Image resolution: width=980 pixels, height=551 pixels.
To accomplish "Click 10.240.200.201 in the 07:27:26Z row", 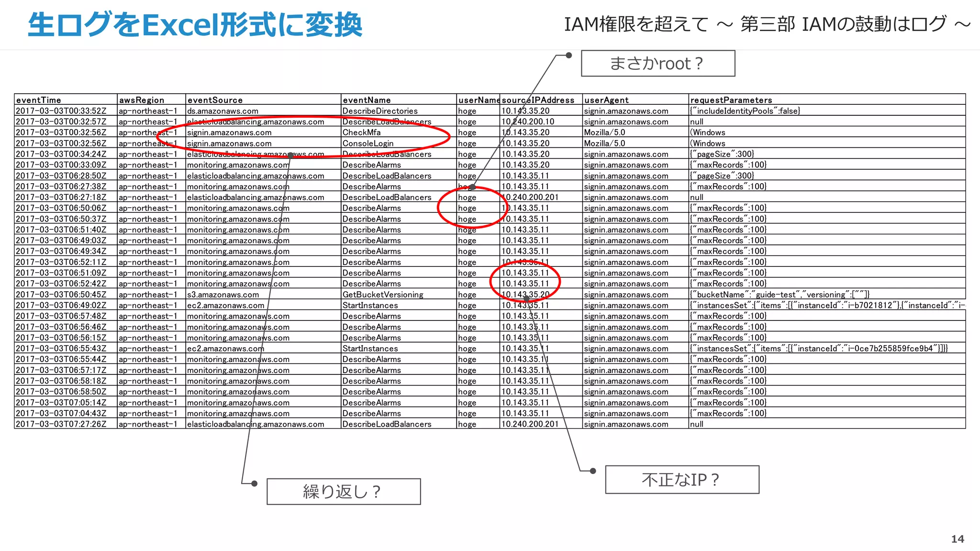I will point(541,424).
